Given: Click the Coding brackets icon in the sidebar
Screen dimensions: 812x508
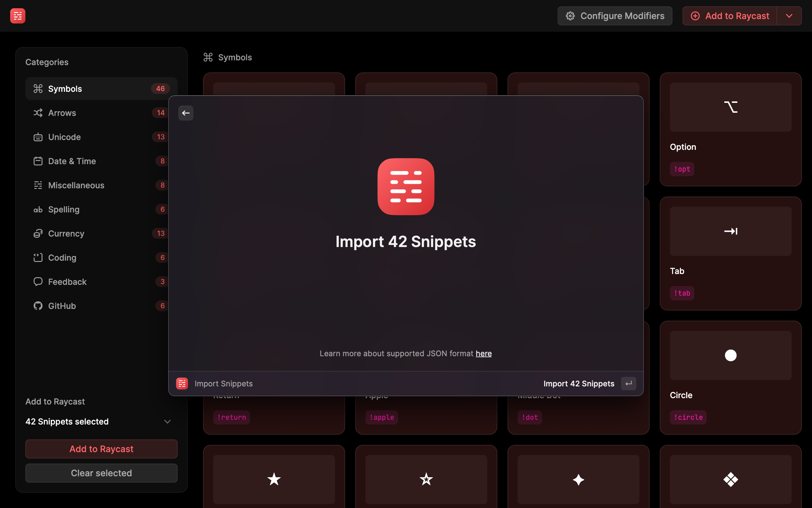Looking at the screenshot, I should click(x=38, y=258).
